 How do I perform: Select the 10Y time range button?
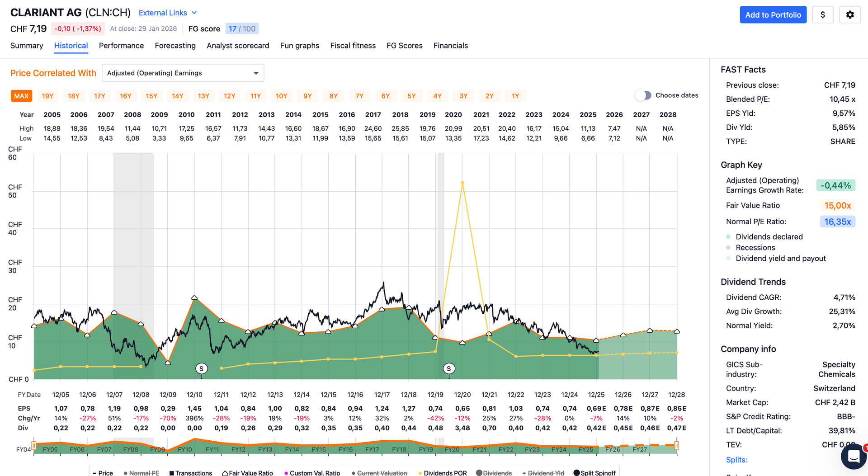(281, 96)
